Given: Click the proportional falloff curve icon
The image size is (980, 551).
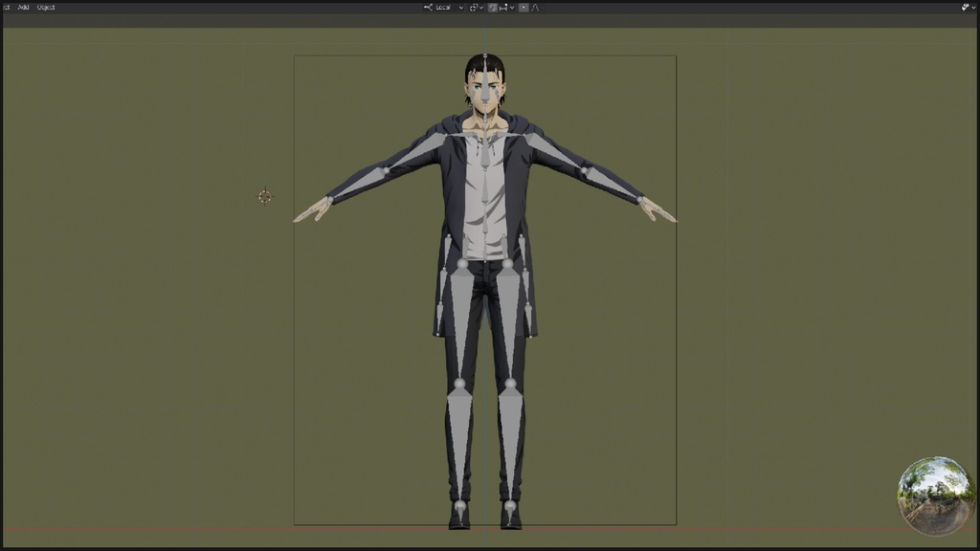Looking at the screenshot, I should [533, 8].
